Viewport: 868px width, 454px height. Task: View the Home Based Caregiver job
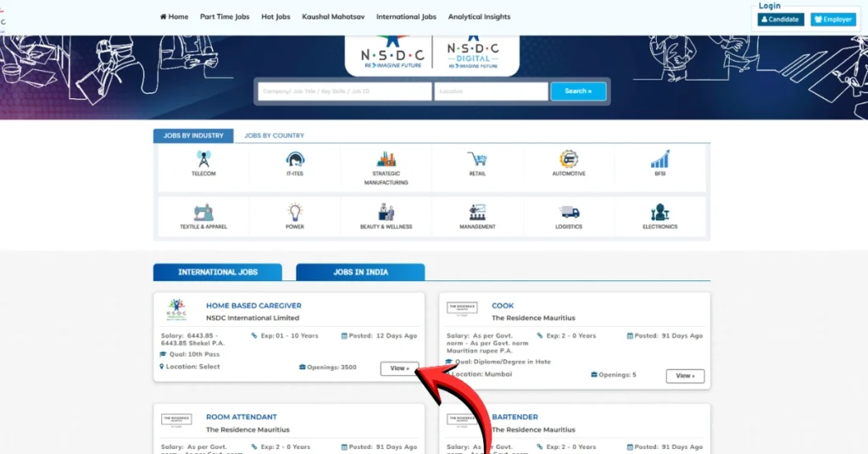(399, 368)
